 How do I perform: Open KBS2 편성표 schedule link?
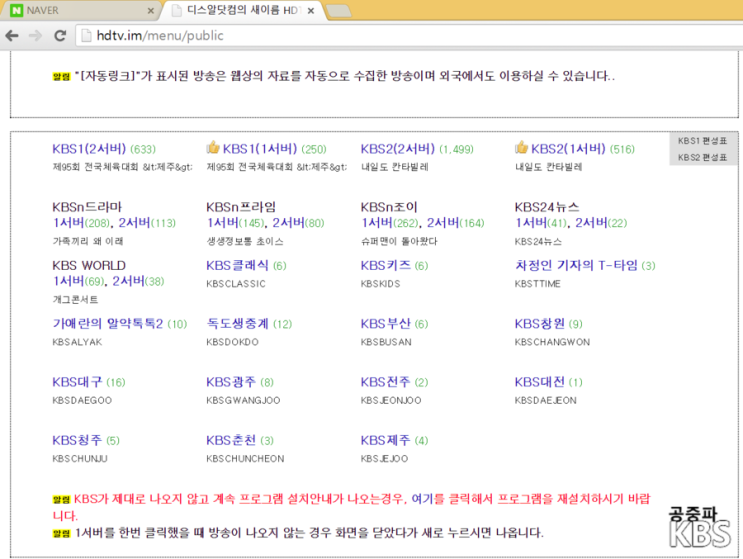point(702,157)
